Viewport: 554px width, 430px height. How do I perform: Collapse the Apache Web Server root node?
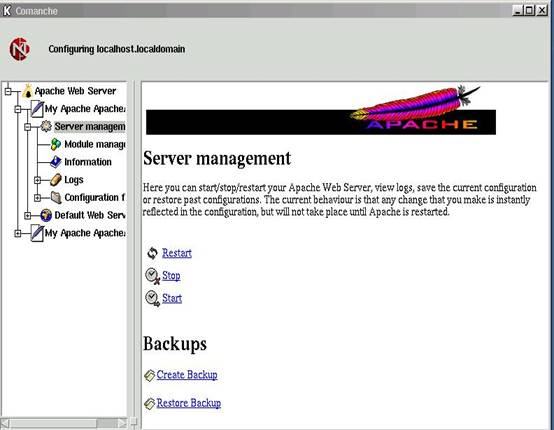[x=8, y=92]
